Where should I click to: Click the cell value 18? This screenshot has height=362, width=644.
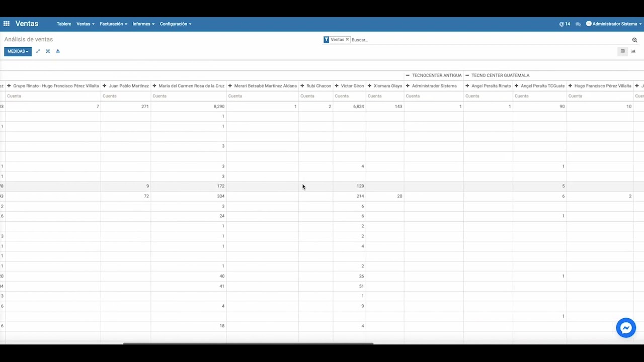point(222,326)
